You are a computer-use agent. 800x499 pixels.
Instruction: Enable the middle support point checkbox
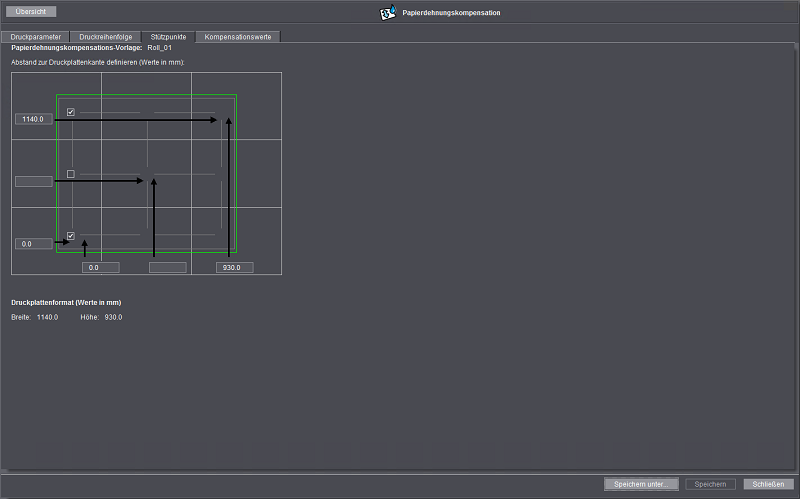click(71, 174)
